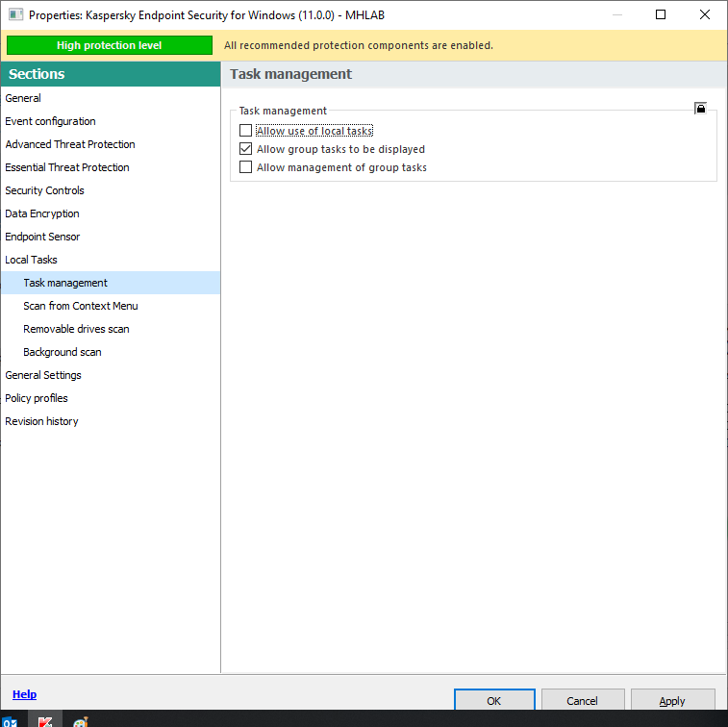
Task: Open Endpoint Sensor section
Action: pos(111,237)
